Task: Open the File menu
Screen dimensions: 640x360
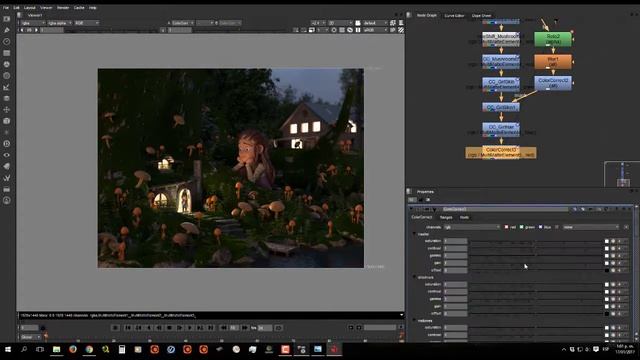Action: tap(6, 8)
